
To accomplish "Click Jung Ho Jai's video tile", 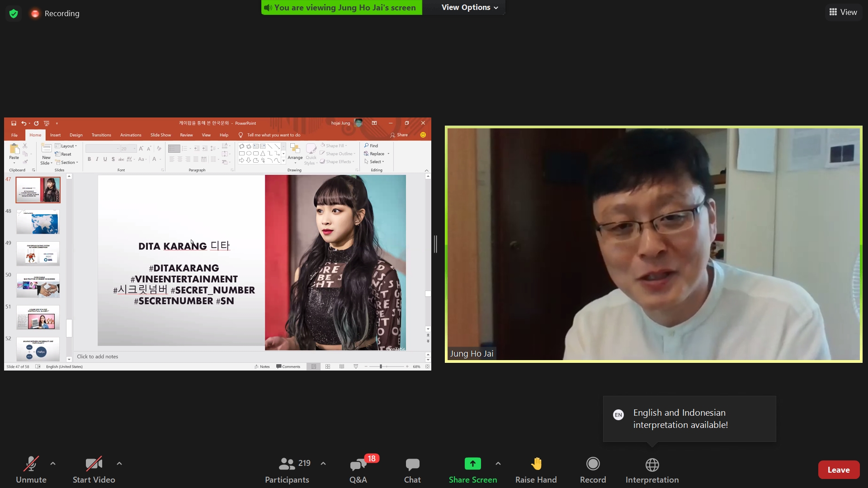I will point(653,244).
